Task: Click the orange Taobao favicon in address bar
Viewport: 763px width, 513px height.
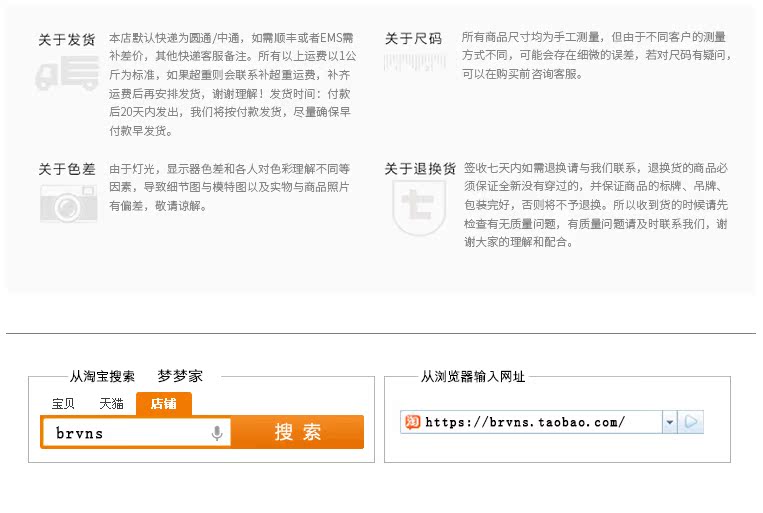Action: click(412, 422)
